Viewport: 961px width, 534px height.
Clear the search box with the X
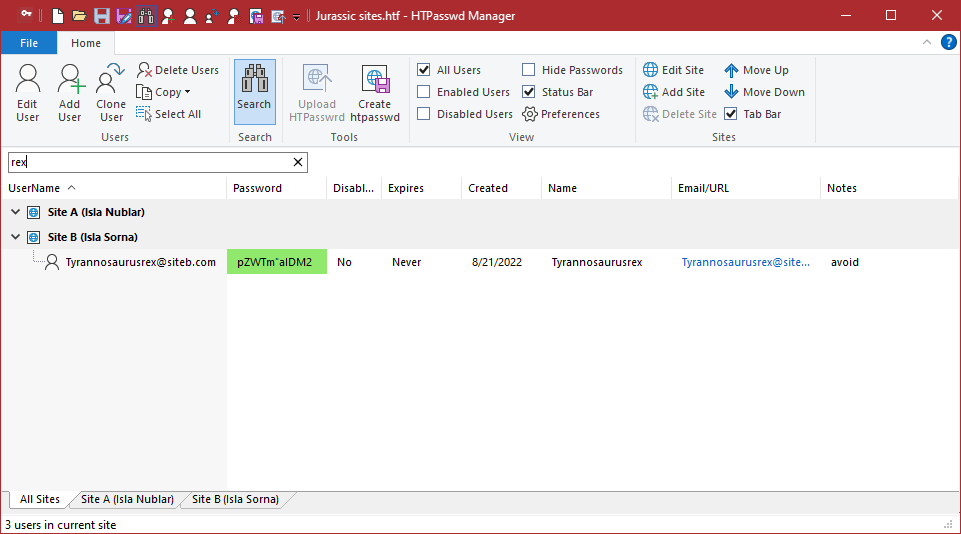click(298, 162)
